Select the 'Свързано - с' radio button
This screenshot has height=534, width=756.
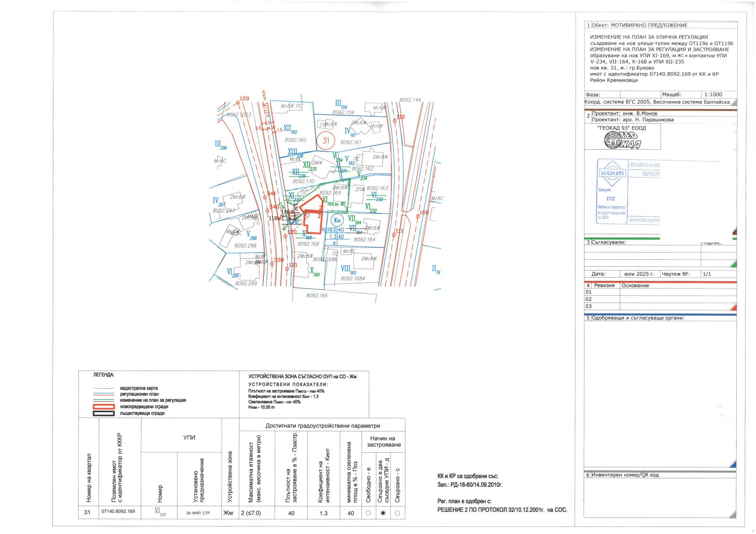[x=397, y=513]
